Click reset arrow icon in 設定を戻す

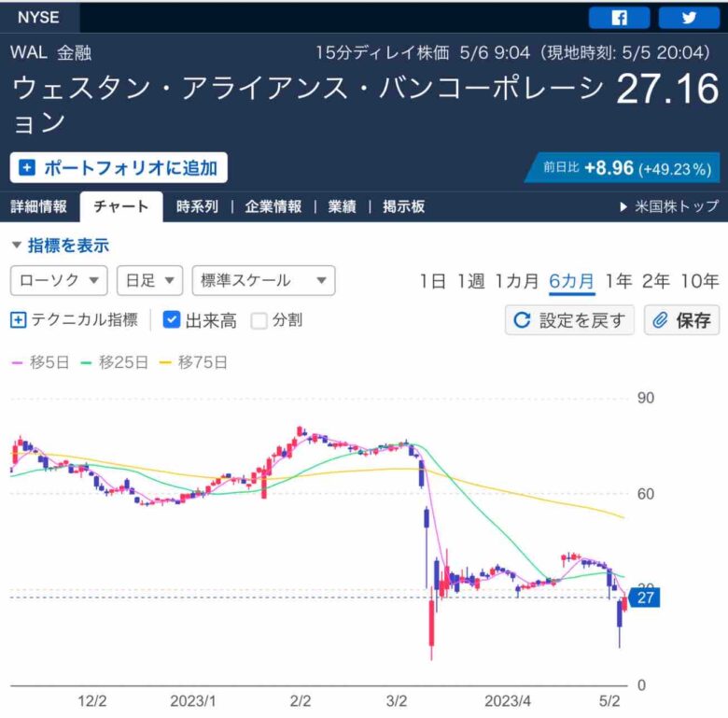point(522,320)
